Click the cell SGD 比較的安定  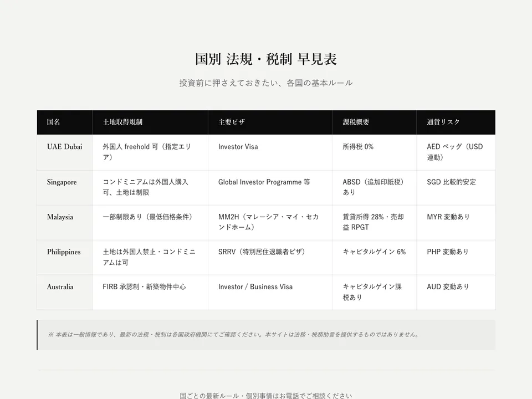456,188
